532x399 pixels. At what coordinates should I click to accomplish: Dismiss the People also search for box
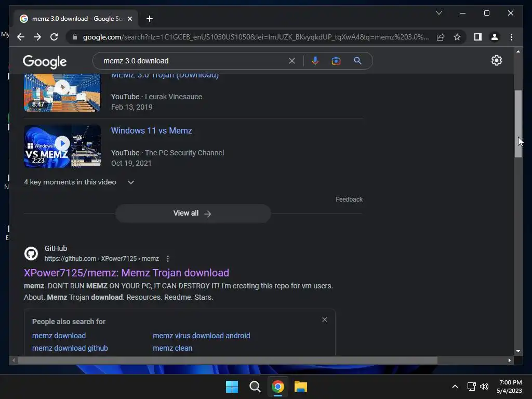point(325,320)
